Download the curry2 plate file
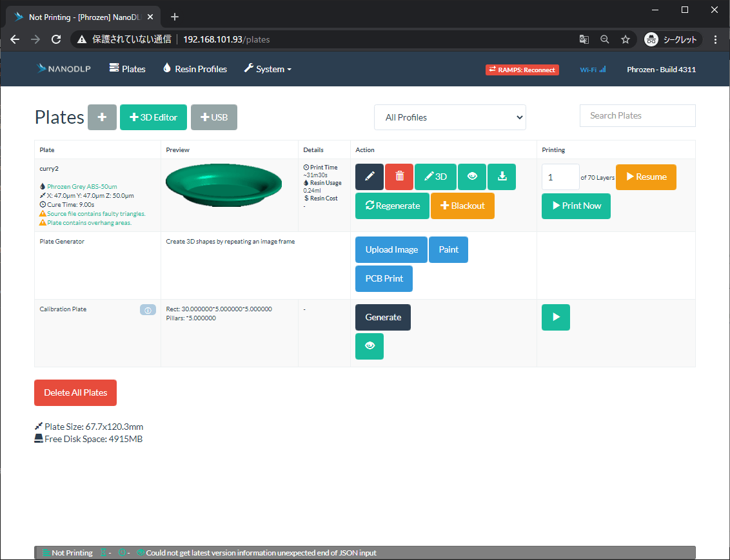This screenshot has width=730, height=560. click(502, 177)
